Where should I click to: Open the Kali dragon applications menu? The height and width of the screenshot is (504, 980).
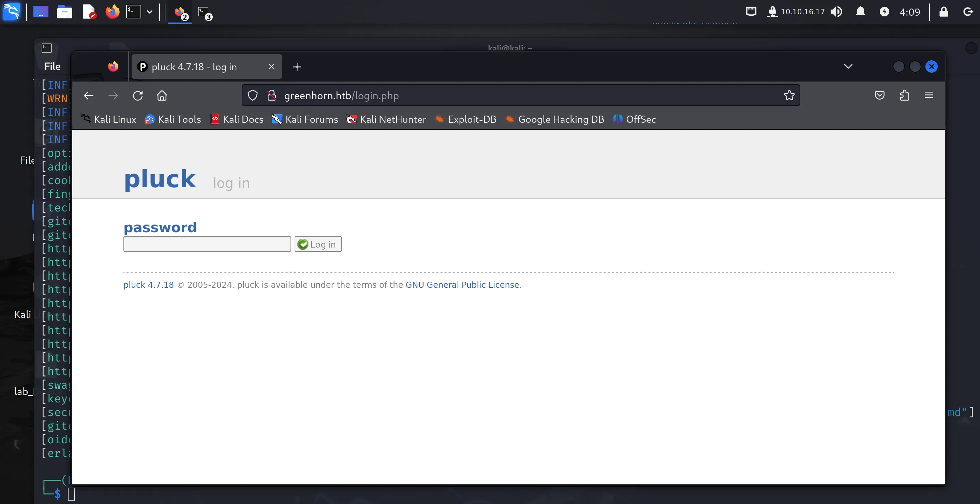point(11,11)
